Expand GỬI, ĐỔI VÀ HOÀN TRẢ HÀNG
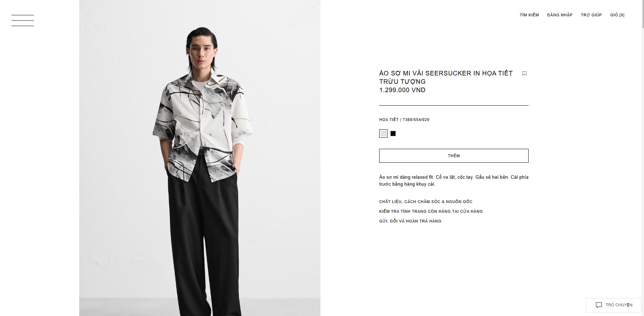 410,221
